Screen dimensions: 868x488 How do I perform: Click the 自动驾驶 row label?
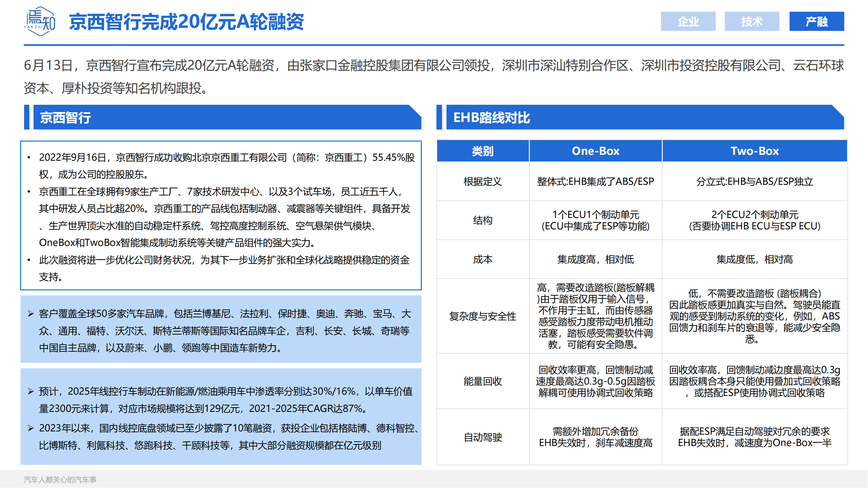pos(483,437)
